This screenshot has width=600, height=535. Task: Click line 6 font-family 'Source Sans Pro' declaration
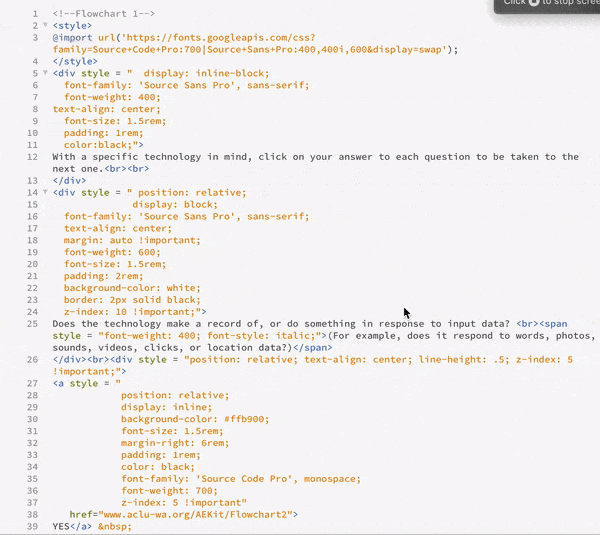point(187,85)
